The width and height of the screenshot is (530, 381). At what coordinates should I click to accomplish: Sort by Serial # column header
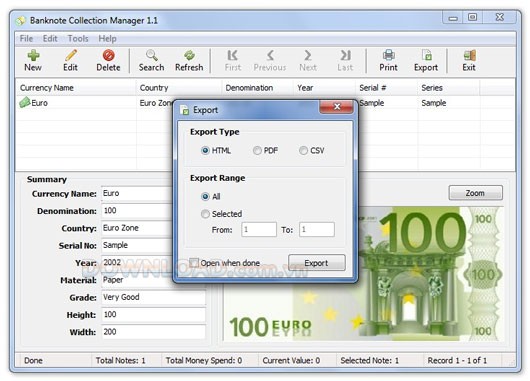[x=386, y=88]
